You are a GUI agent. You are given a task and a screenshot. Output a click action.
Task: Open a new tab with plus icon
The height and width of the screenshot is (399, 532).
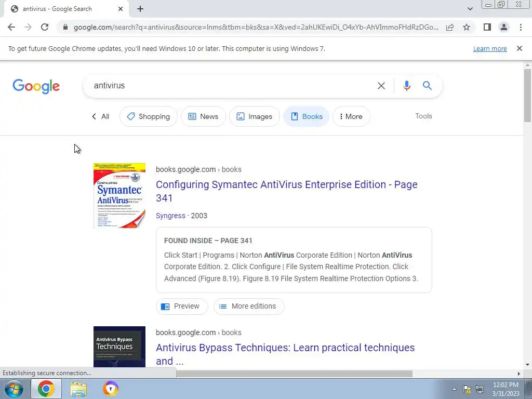pos(140,9)
